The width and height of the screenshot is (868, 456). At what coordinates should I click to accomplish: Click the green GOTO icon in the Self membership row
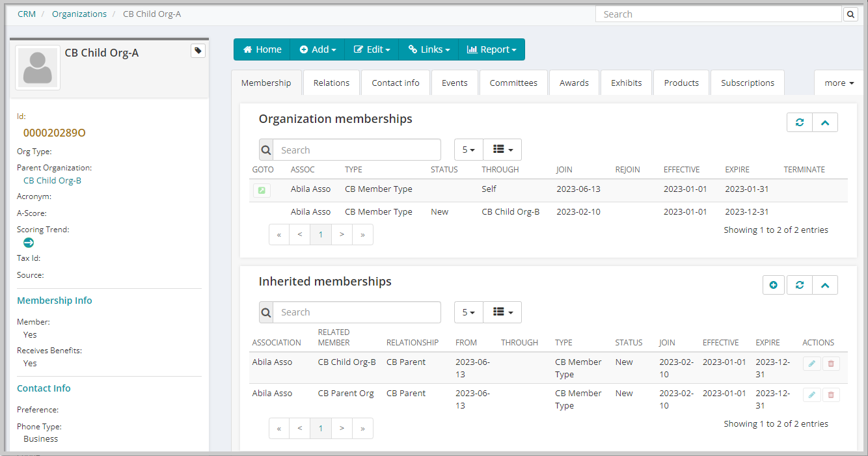pyautogui.click(x=262, y=191)
